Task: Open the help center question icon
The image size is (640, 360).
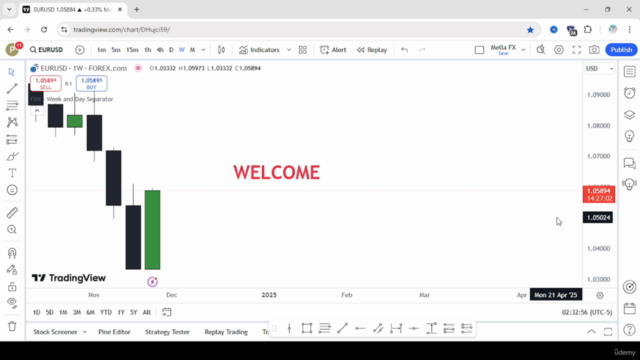Action: [629, 329]
